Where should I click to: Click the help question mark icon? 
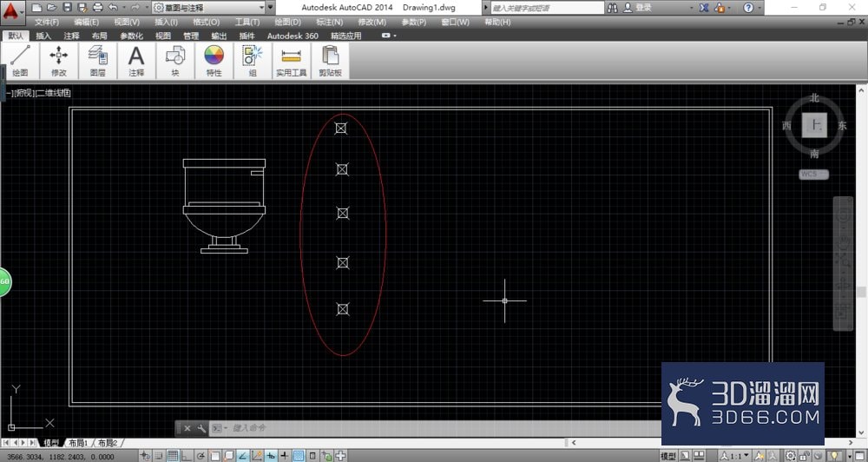748,8
